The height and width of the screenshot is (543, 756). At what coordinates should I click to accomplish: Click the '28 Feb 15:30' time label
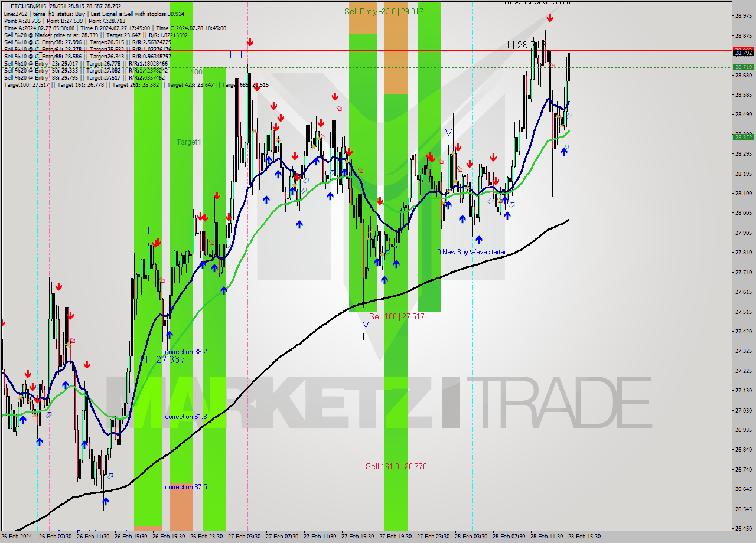pos(584,537)
